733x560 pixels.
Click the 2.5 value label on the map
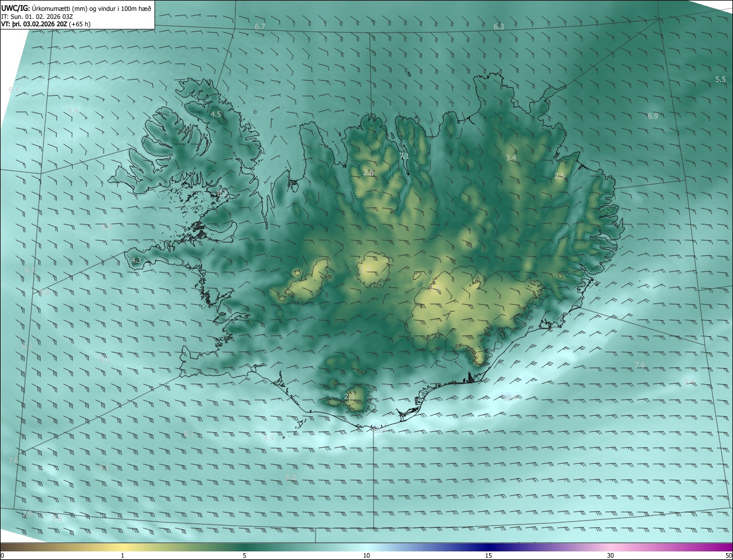(559, 177)
